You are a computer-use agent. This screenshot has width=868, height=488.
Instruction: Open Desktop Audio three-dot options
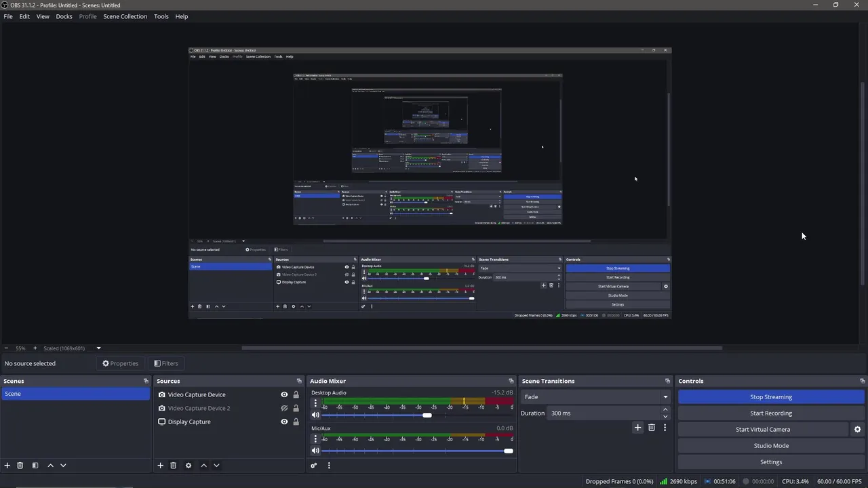tap(315, 403)
